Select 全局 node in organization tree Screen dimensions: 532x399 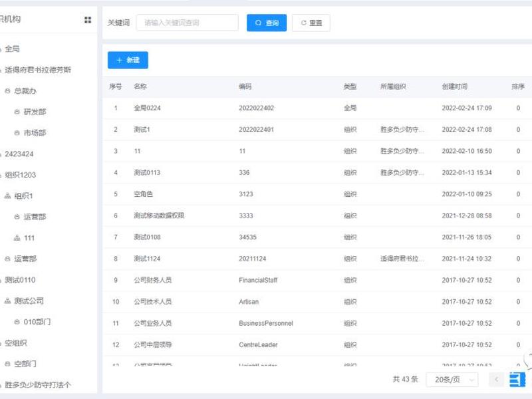tap(12, 49)
